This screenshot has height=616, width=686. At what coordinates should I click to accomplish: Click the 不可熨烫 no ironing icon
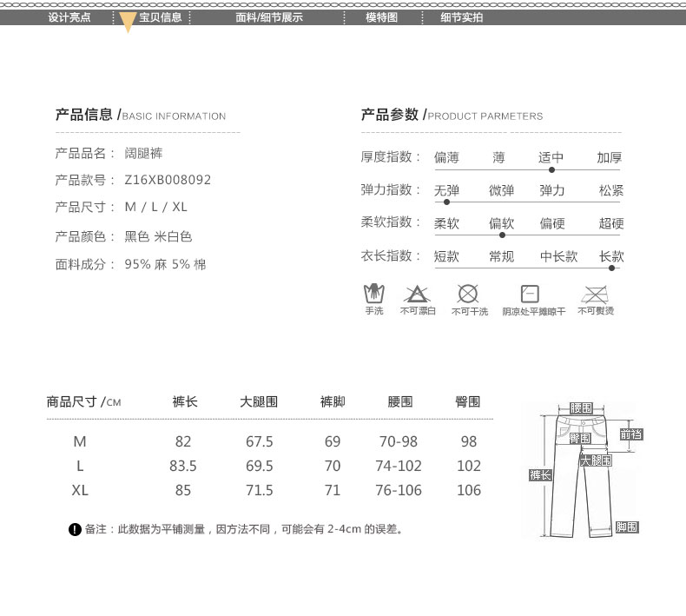[x=595, y=295]
